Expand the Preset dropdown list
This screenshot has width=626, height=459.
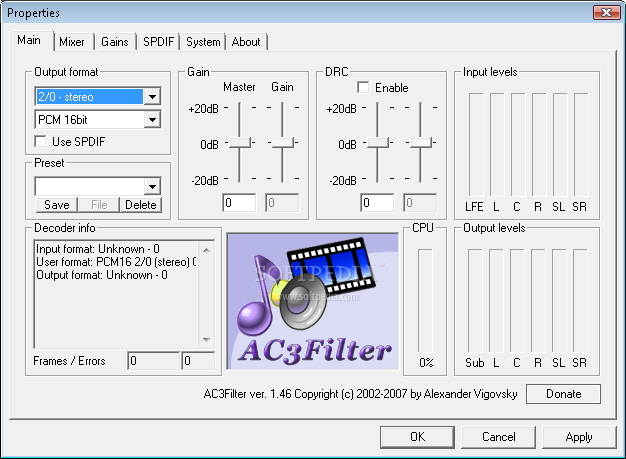click(x=152, y=186)
